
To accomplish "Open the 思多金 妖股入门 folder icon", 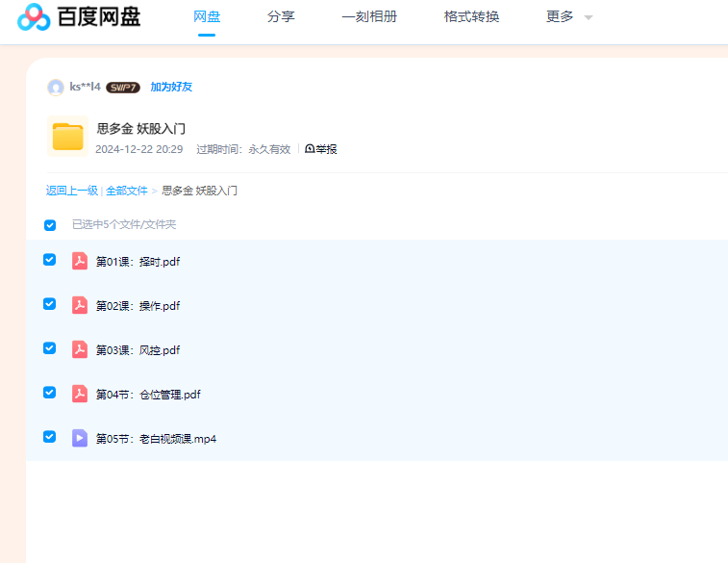I will tap(67, 136).
